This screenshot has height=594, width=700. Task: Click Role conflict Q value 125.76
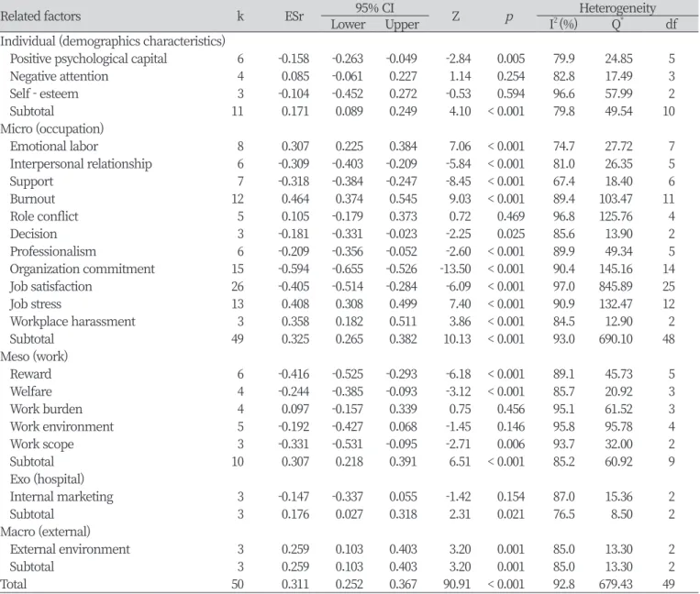pyautogui.click(x=616, y=216)
